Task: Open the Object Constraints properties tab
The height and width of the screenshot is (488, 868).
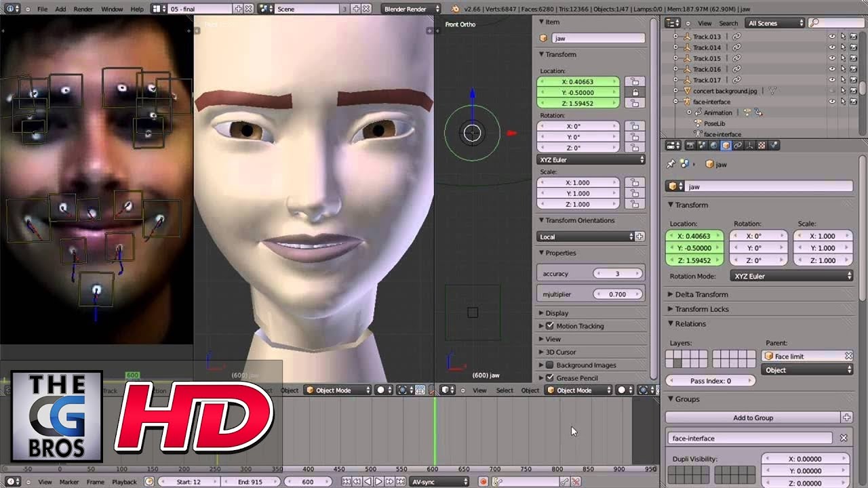Action: pyautogui.click(x=738, y=145)
